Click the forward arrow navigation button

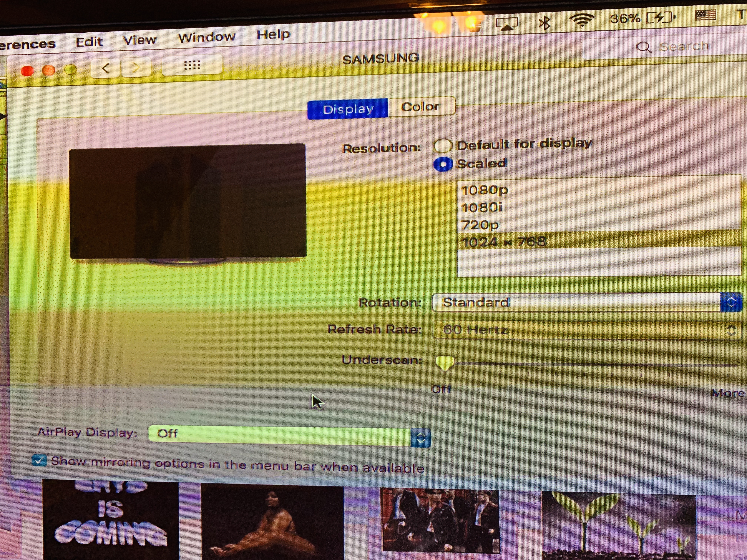(136, 68)
